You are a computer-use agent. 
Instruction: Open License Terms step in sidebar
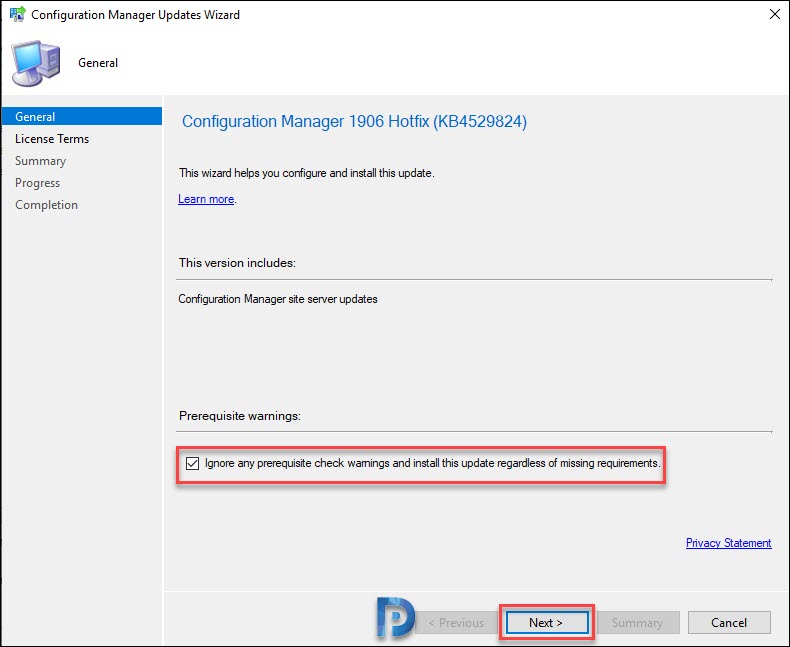tap(52, 139)
